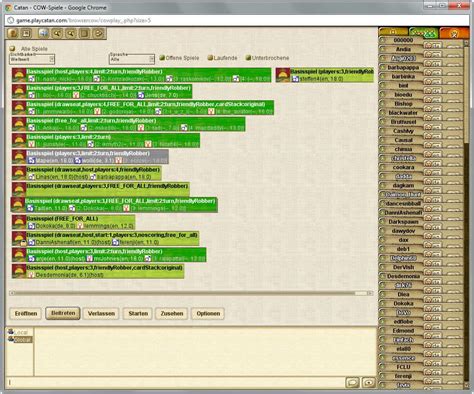This screenshot has height=394, width=474.
Task: Open the Sichtbarkeit 'Weltweit' dropdown
Action: [32, 59]
